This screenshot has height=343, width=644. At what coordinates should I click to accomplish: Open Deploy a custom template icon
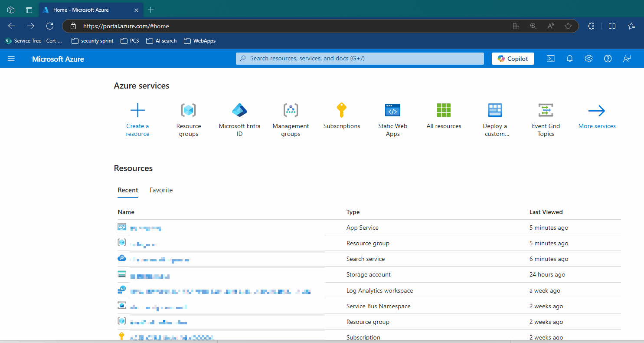pos(495,110)
